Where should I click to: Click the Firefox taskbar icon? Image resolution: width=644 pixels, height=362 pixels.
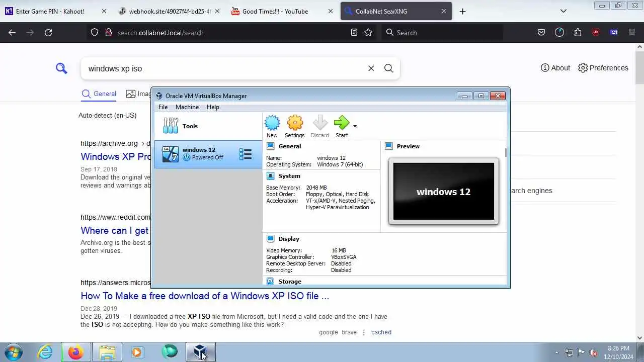[x=76, y=351]
